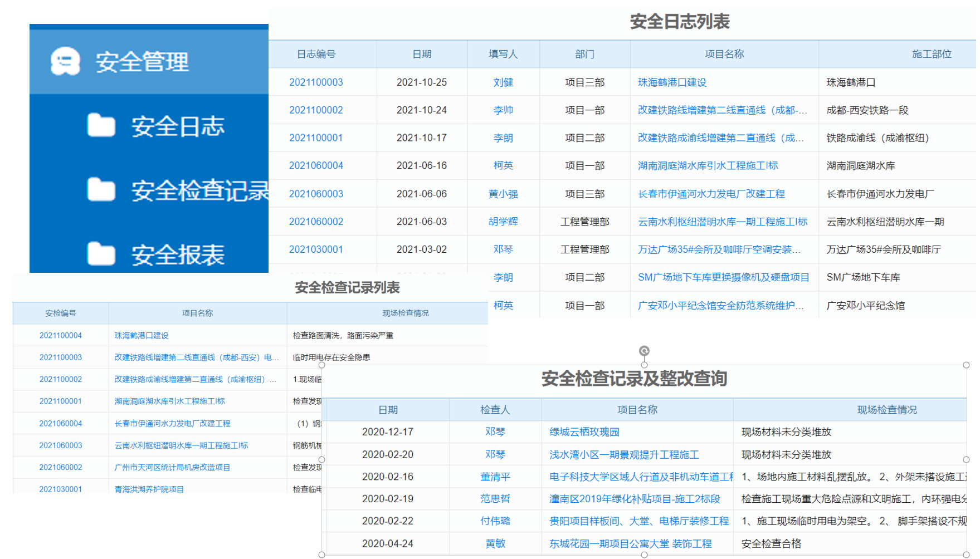Screen dimensions: 980x559
Task: Open the 安全日志 menu item
Action: coord(177,126)
